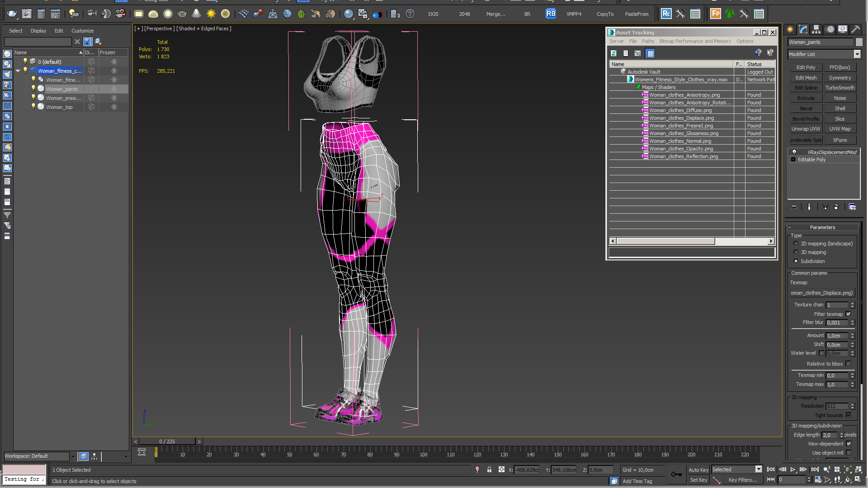Click the green trees library icon

(730, 14)
